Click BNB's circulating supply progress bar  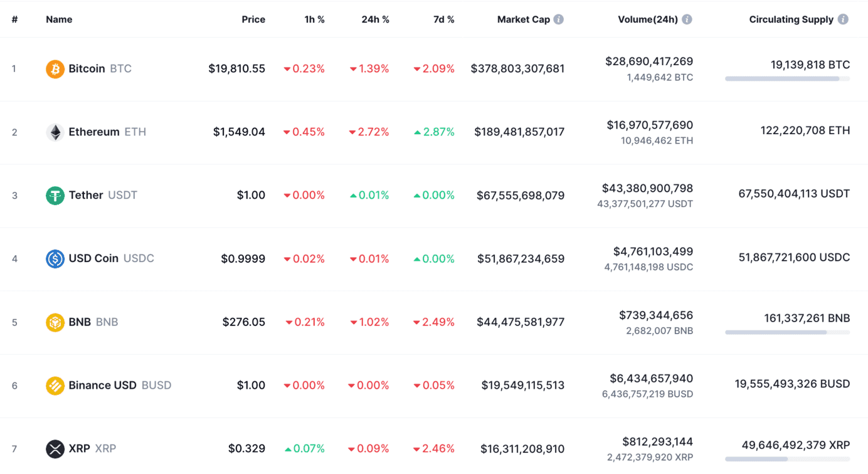[x=787, y=332]
